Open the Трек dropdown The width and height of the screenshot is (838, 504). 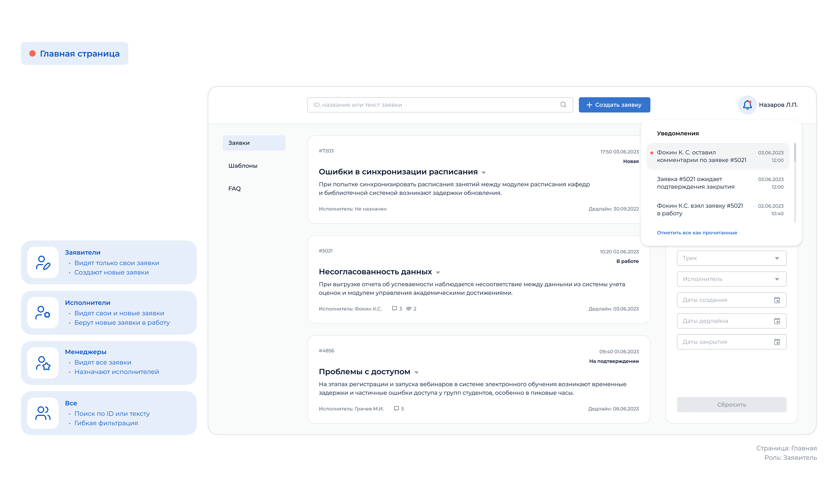click(731, 258)
